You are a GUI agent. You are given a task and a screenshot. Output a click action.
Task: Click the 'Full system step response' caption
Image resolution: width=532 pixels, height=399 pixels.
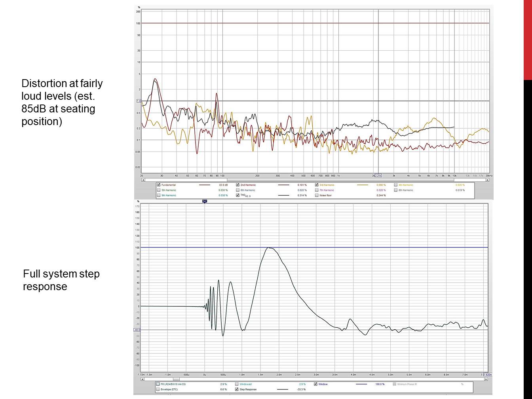pyautogui.click(x=61, y=280)
